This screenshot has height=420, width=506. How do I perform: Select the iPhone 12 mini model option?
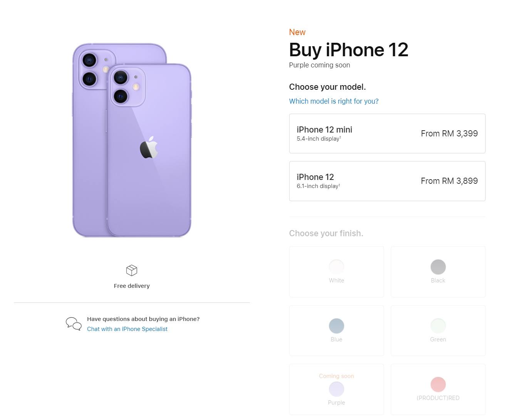pos(387,133)
